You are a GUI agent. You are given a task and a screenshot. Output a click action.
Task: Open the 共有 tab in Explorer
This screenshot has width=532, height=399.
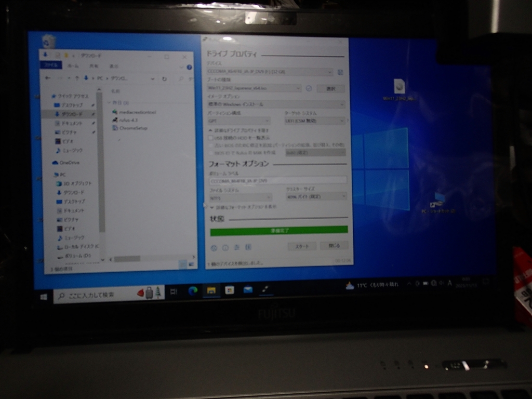94,66
